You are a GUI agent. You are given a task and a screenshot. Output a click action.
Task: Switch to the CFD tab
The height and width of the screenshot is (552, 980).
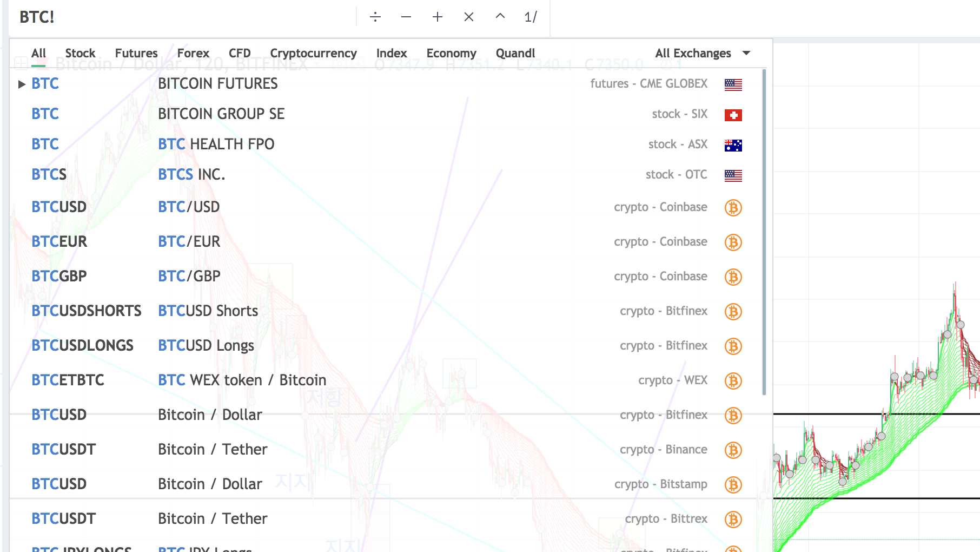240,53
